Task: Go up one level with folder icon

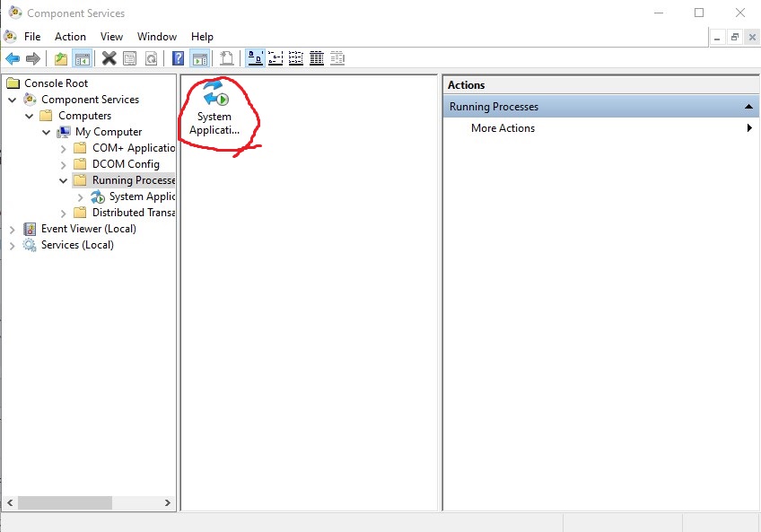Action: (x=61, y=58)
